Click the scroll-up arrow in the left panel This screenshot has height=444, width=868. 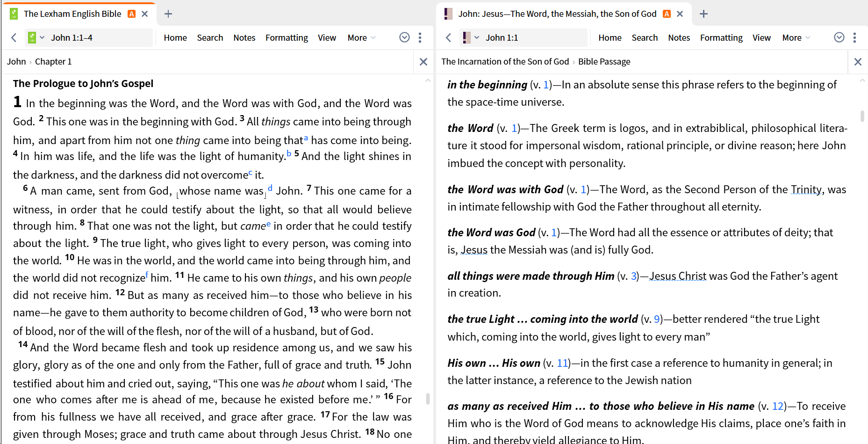click(428, 80)
